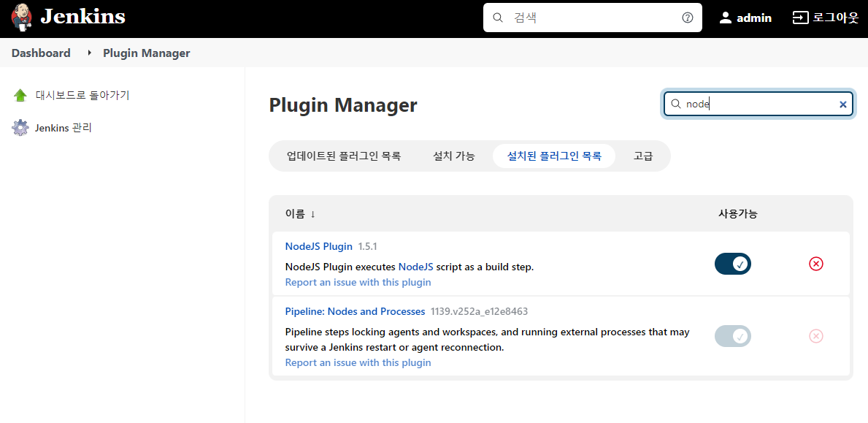Switch to 설치 가능 tab
868x423 pixels.
click(454, 156)
